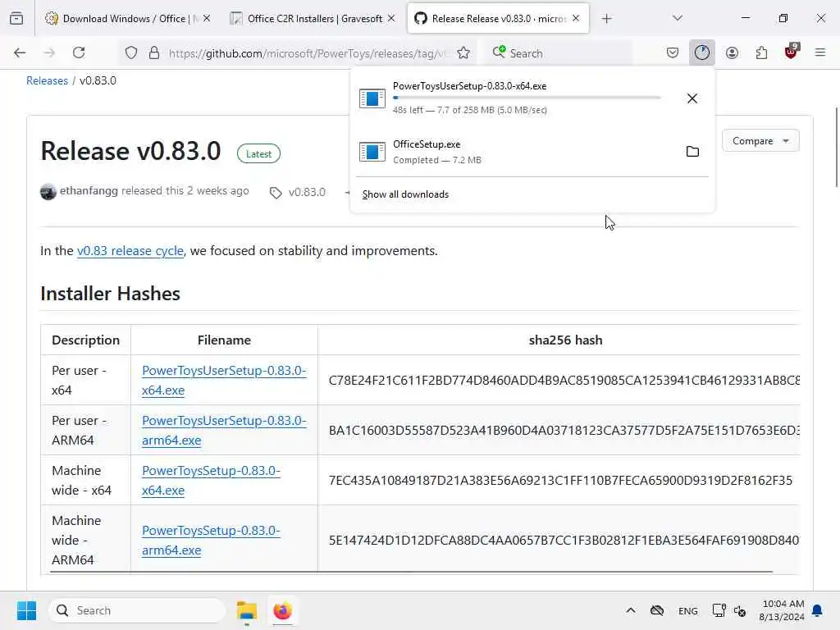
Task: Show hidden system tray icons
Action: pyautogui.click(x=631, y=610)
